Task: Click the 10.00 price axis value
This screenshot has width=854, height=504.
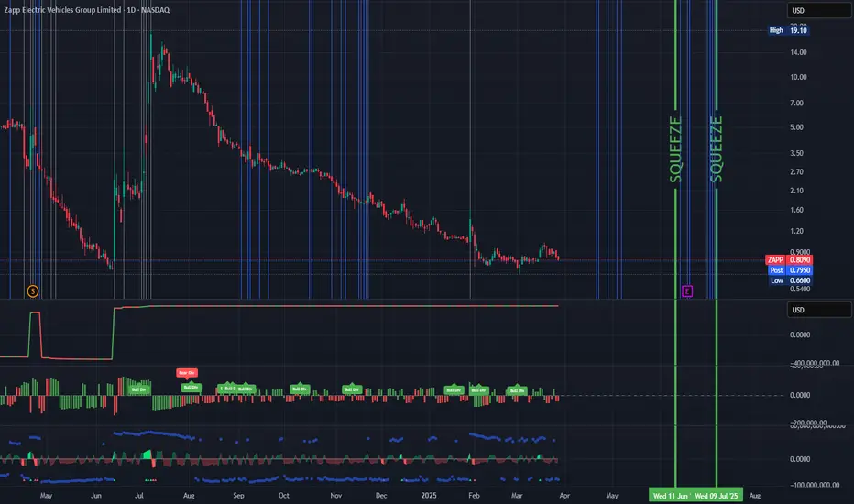Action: (798, 77)
